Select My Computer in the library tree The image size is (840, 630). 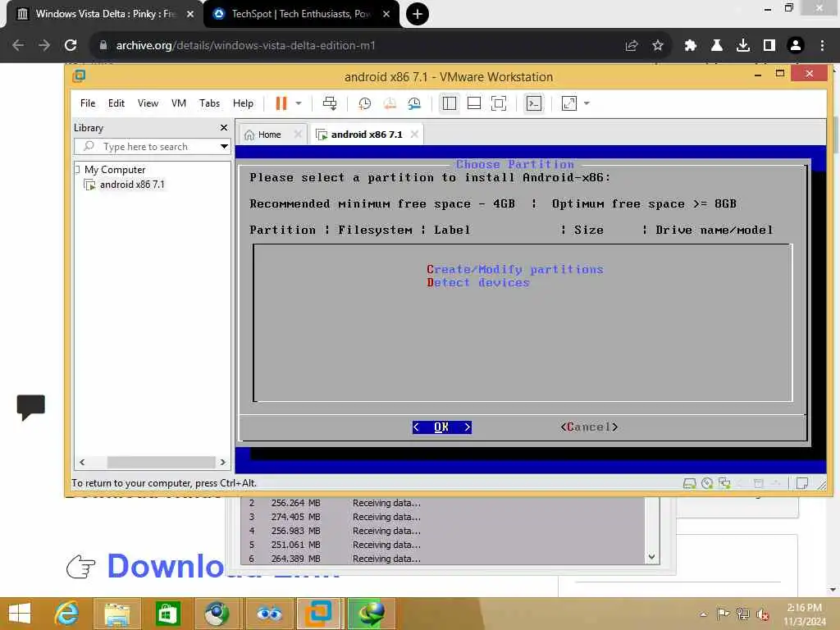115,169
